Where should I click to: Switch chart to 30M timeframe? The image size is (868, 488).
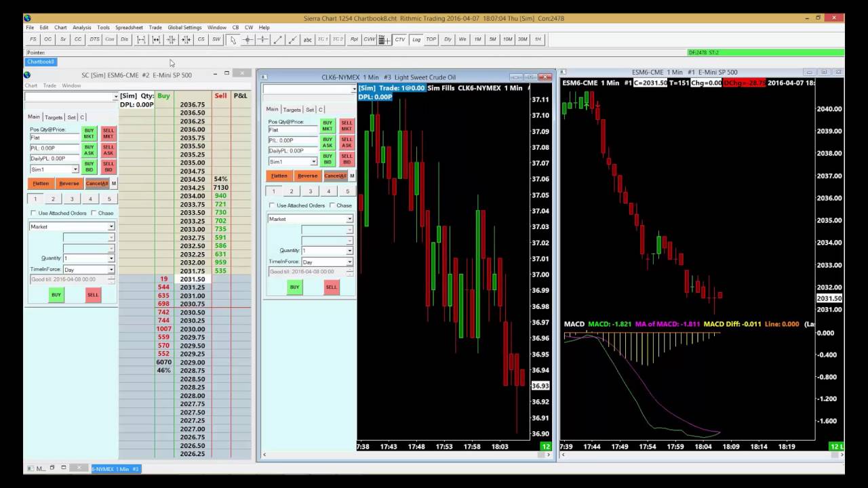[x=522, y=39]
